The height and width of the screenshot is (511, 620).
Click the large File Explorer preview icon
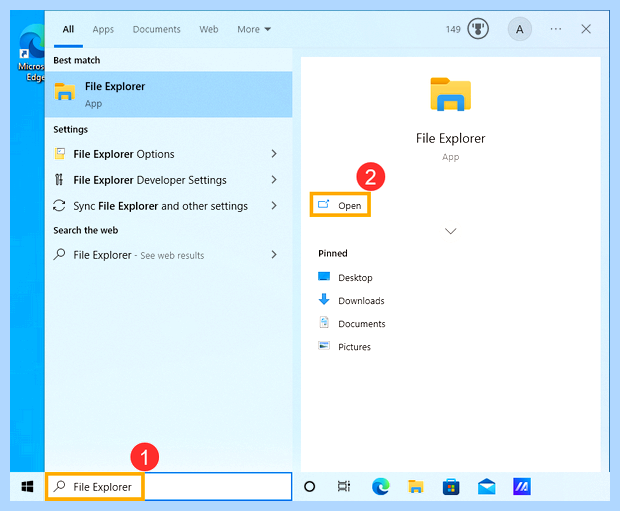pos(450,94)
